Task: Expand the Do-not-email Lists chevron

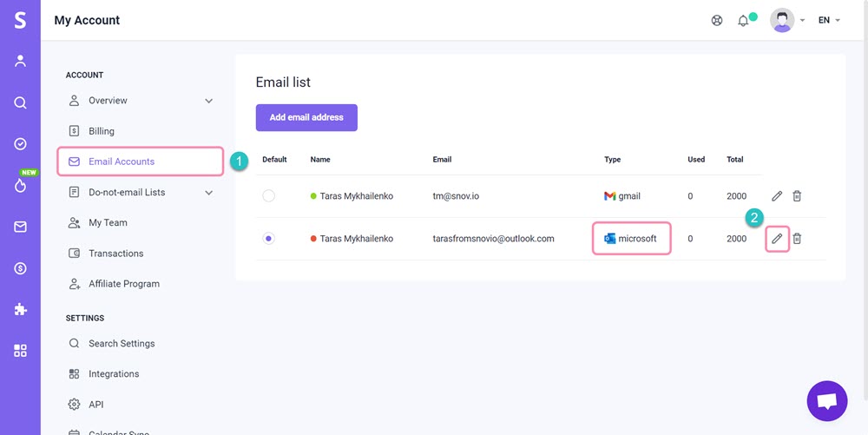Action: point(208,193)
